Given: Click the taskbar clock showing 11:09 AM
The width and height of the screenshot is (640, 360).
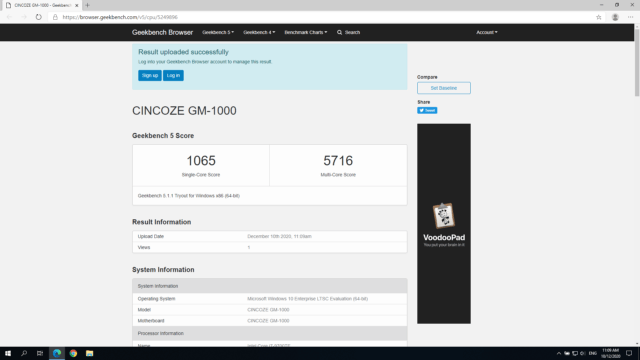Looking at the screenshot, I should 611,353.
